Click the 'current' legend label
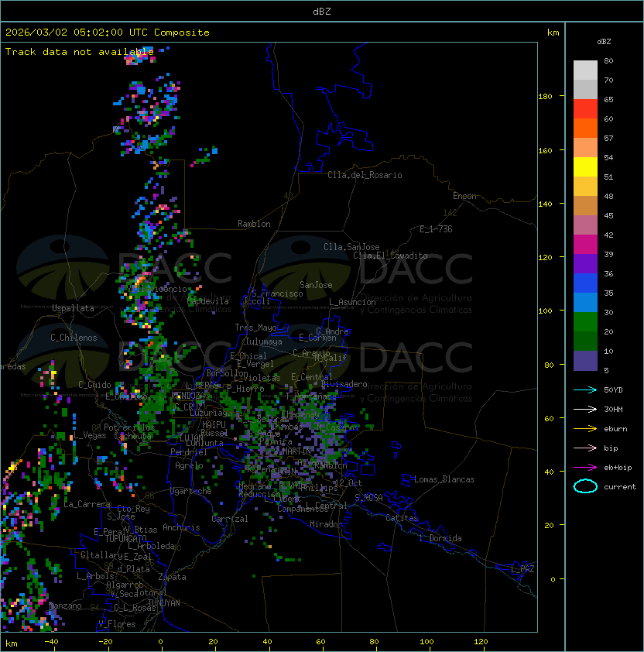 (x=620, y=487)
